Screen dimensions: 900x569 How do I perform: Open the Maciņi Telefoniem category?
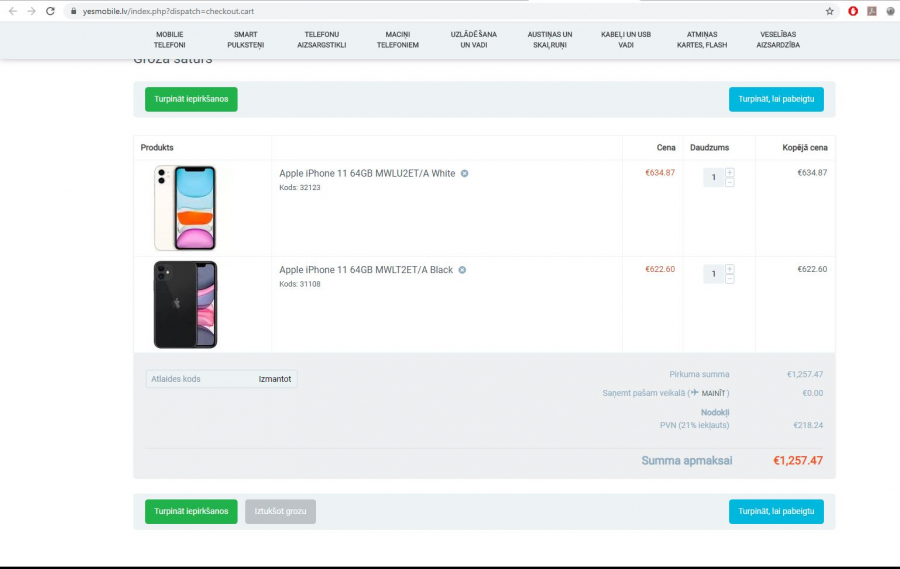(398, 40)
